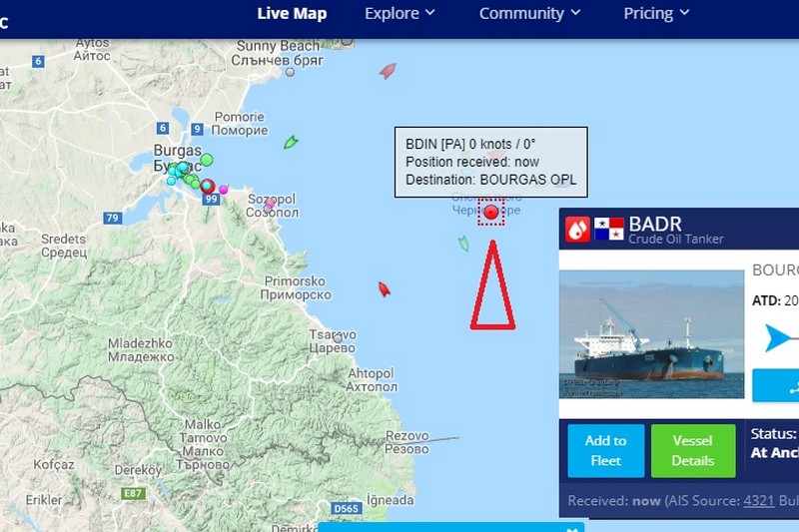
Task: Open the Pricing dropdown menu
Action: coord(656,13)
